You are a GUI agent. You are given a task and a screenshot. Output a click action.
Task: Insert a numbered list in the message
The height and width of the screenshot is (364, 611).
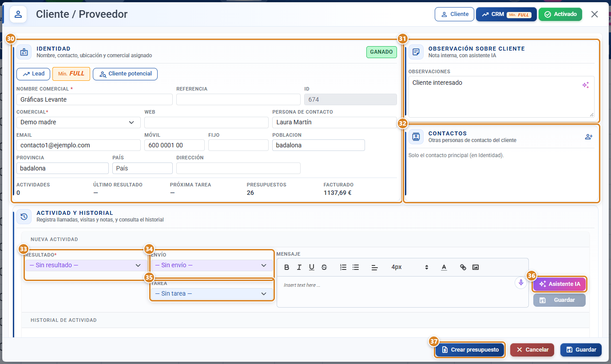pos(343,267)
